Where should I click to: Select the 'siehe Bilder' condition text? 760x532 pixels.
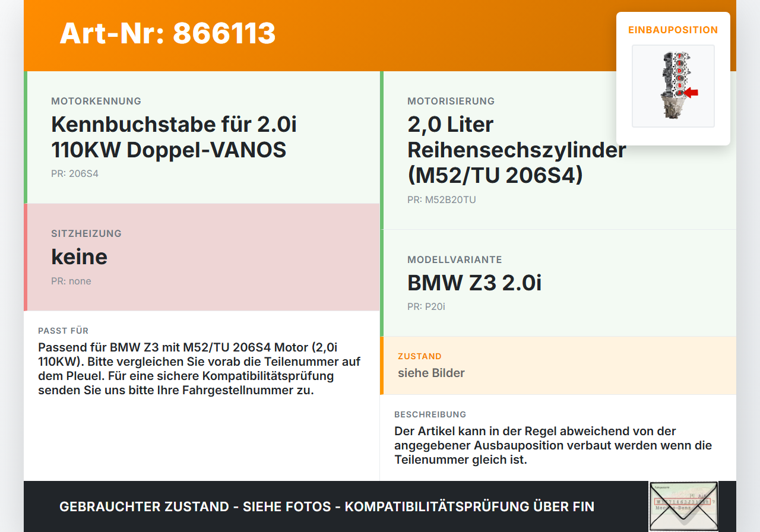point(431,373)
